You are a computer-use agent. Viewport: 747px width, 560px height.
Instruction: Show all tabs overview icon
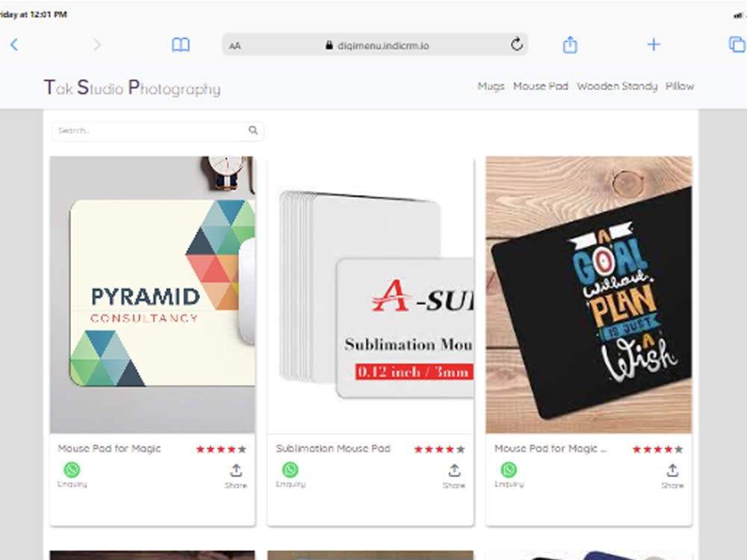click(737, 45)
